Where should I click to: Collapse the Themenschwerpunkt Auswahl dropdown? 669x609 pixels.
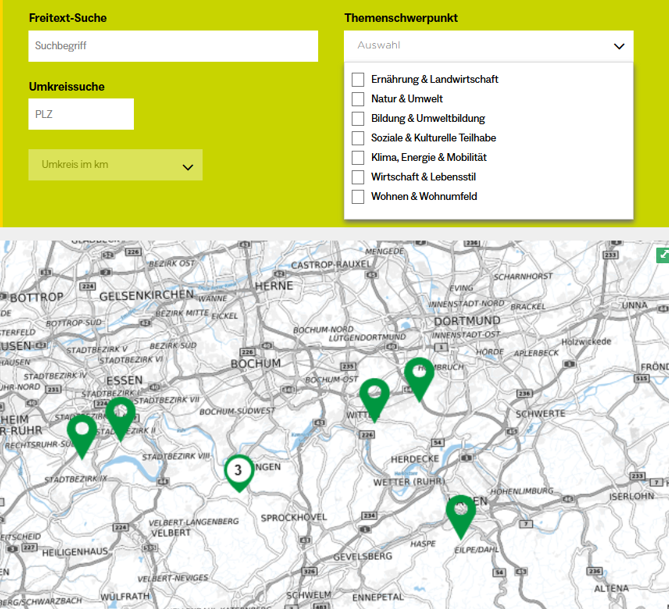489,46
